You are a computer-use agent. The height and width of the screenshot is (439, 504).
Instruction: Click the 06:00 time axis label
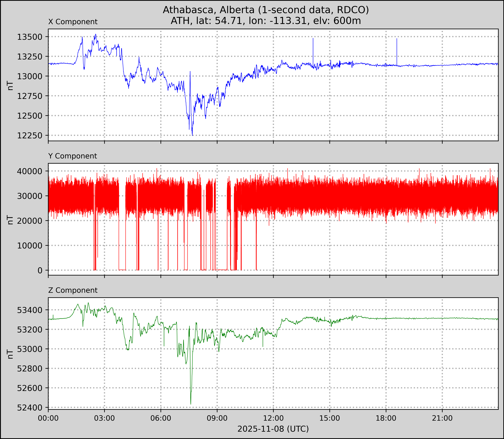[x=161, y=418]
